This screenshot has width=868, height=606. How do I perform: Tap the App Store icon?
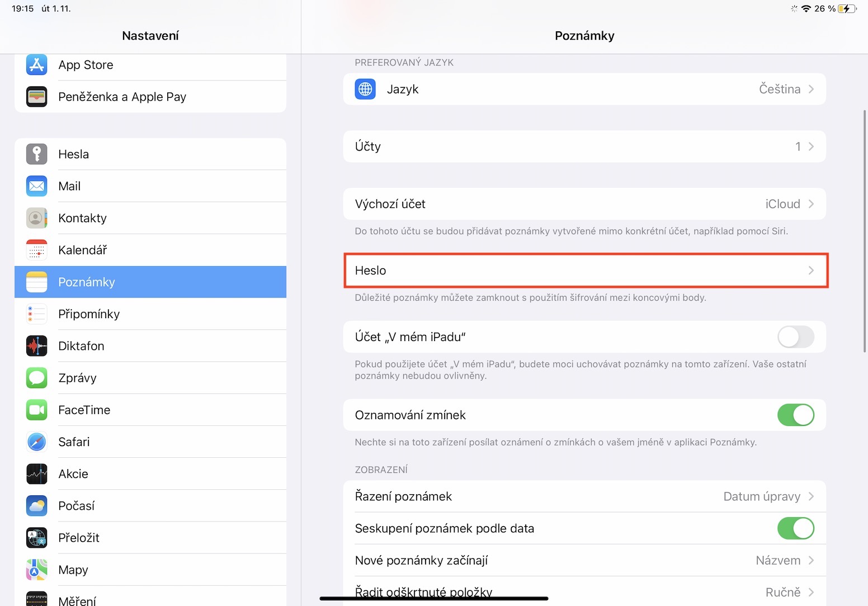point(37,65)
